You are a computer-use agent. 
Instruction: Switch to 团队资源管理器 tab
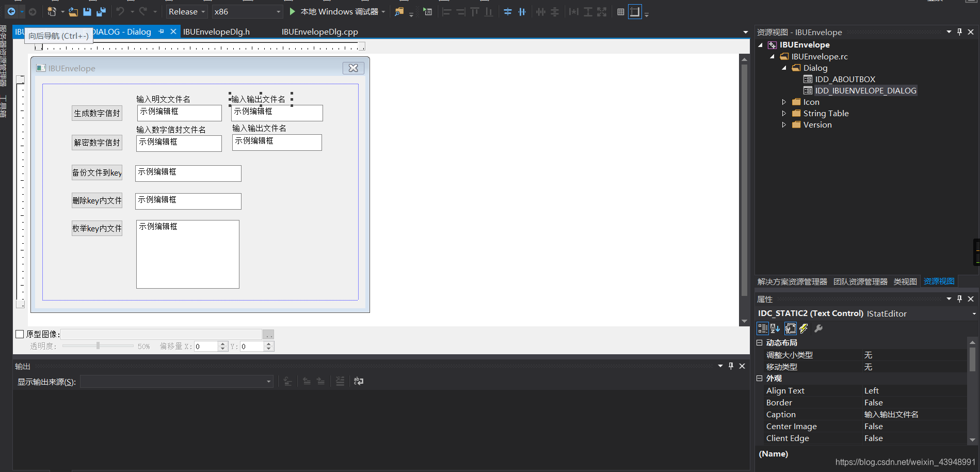pos(860,281)
